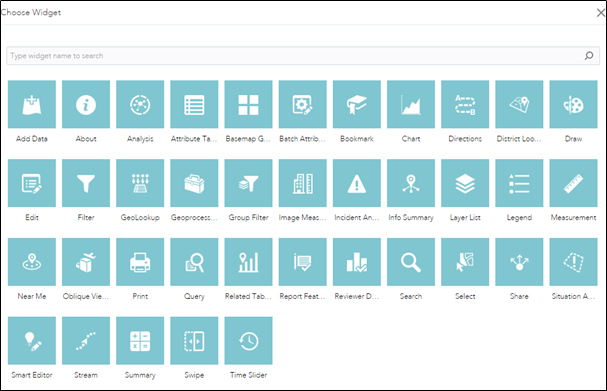Choose the Filter widget
The height and width of the screenshot is (391, 607).
coord(86,183)
